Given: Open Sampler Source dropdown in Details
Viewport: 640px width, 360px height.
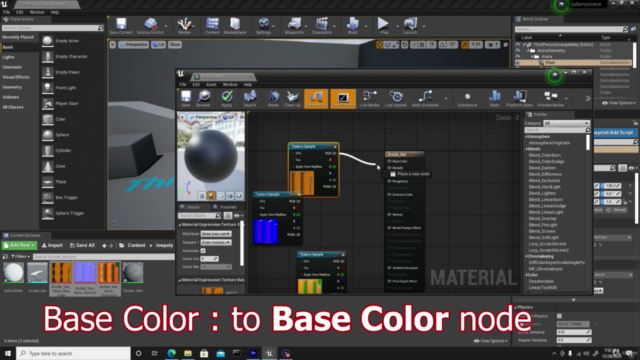Looking at the screenshot, I should pos(216,242).
